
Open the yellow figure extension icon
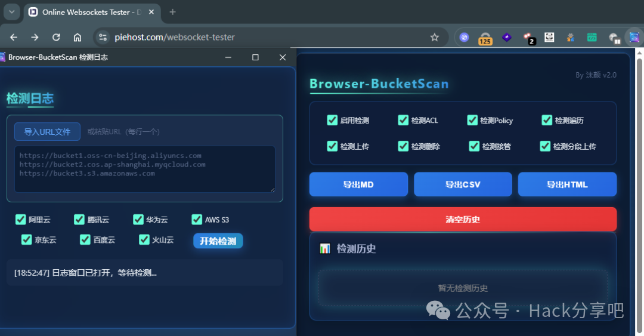click(571, 38)
